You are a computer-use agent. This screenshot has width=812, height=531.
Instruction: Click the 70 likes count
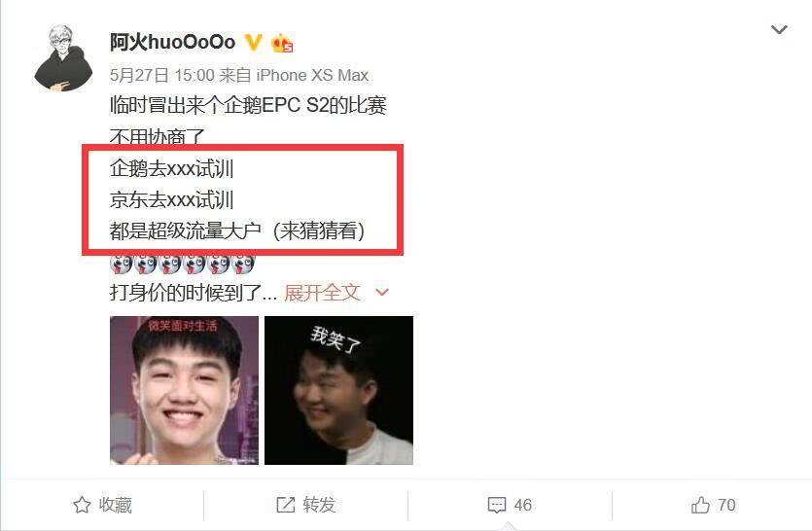726,505
